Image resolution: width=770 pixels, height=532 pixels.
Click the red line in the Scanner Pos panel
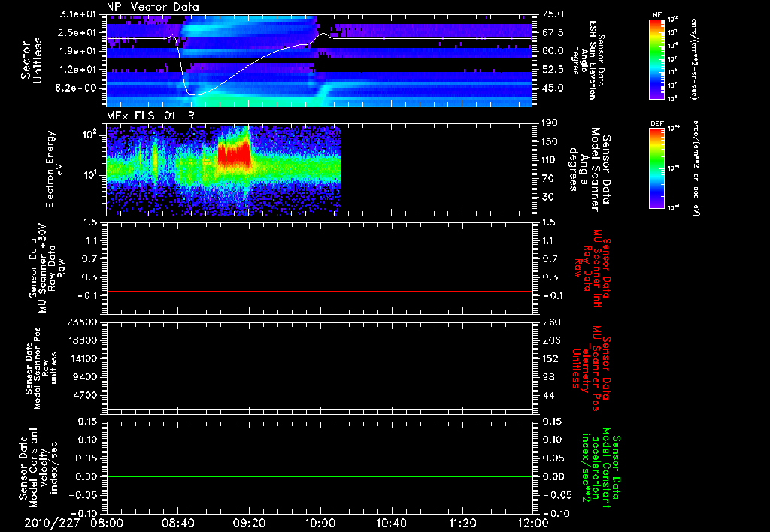point(320,382)
